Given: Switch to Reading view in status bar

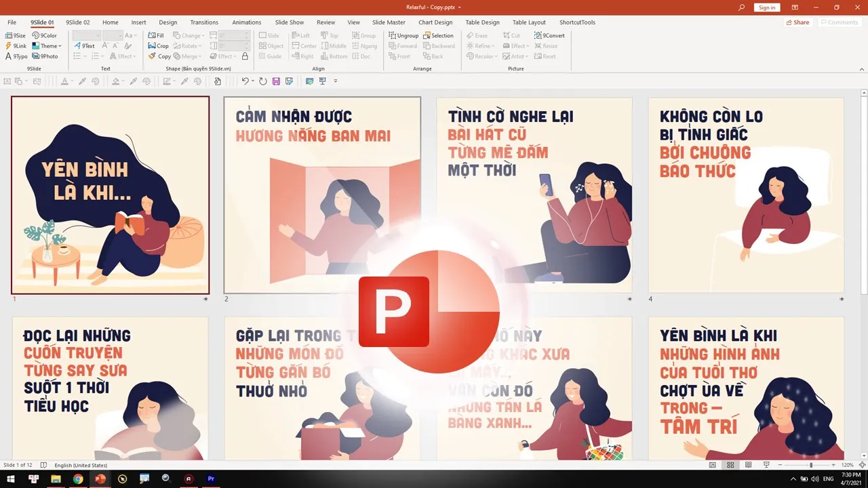Looking at the screenshot, I should tap(748, 465).
